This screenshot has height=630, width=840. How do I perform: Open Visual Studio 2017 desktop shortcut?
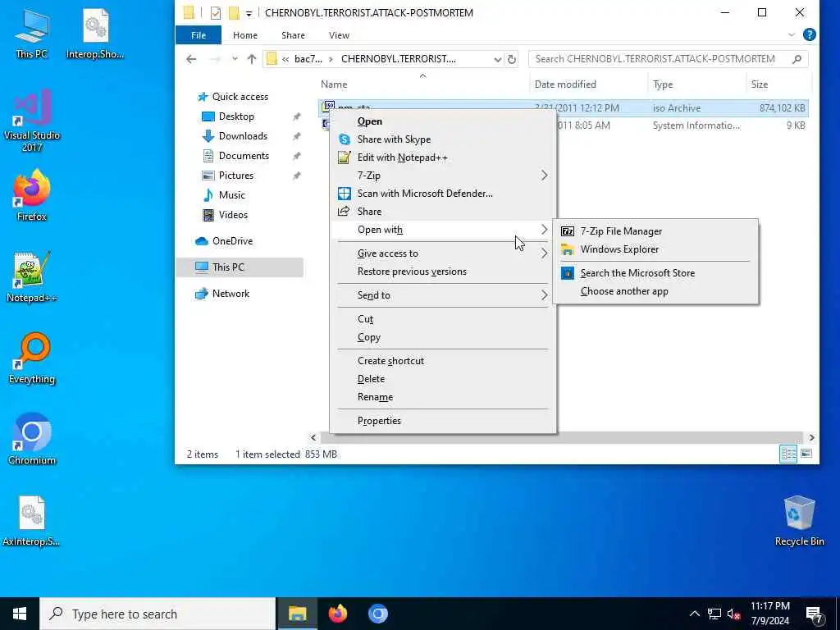[32, 120]
